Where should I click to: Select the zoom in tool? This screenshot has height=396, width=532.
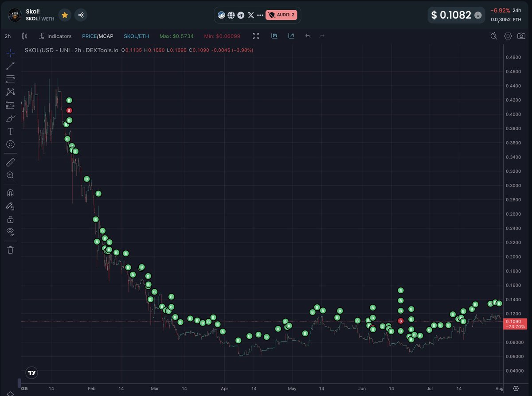10,175
